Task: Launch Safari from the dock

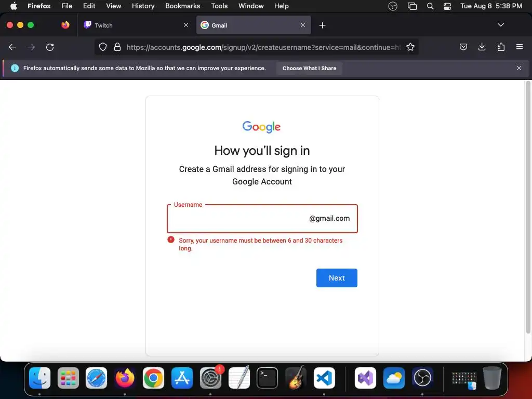Action: [96, 378]
